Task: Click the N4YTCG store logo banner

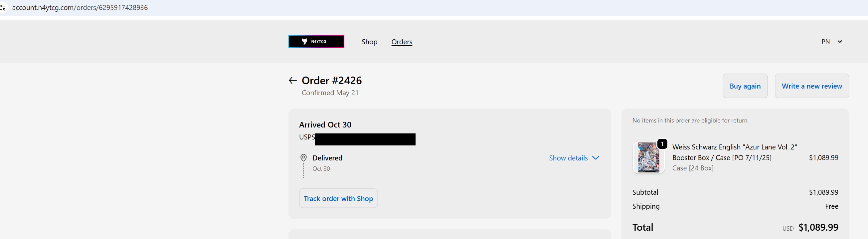Action: 316,41
